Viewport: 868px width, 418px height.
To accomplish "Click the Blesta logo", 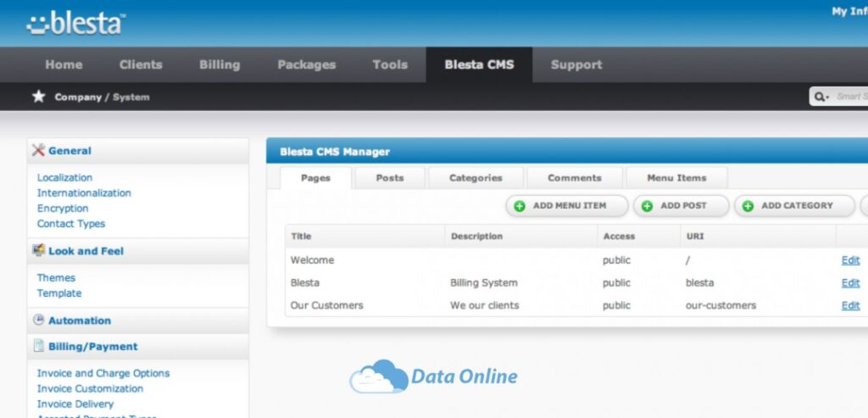I will [x=75, y=23].
